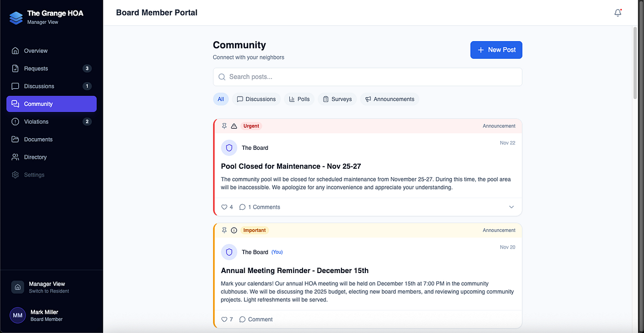This screenshot has width=644, height=333.
Task: Click the pin icon on Urgent post
Action: [224, 126]
